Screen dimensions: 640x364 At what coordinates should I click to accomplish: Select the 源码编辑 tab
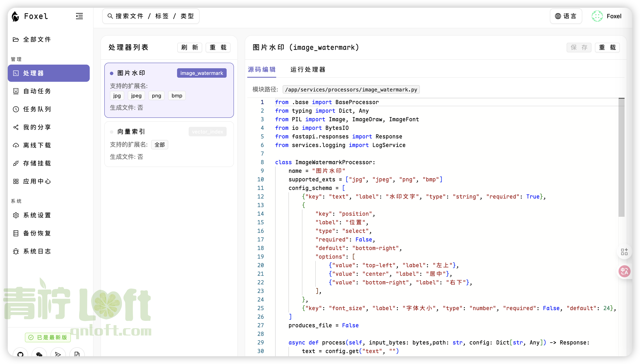(261, 70)
